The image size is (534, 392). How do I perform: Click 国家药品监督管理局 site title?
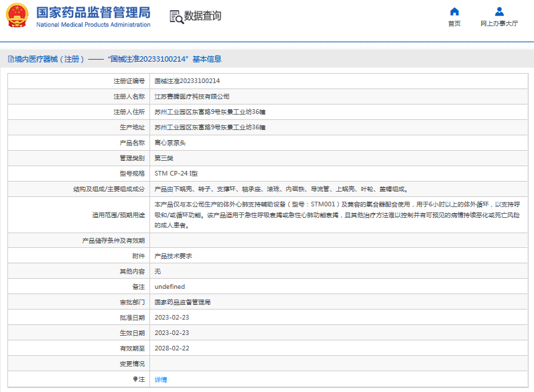coord(93,13)
